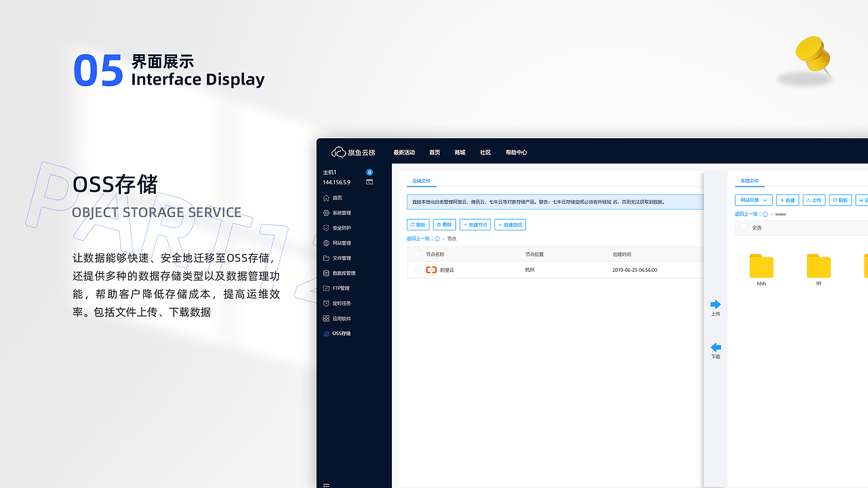Tick the 节点名称 header checkbox
The height and width of the screenshot is (488, 868).
pyautogui.click(x=417, y=254)
